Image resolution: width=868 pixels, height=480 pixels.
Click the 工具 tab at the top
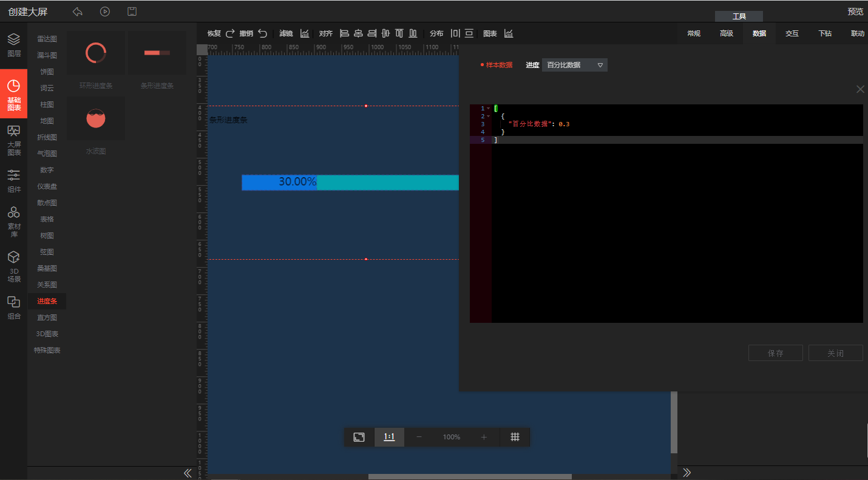739,16
